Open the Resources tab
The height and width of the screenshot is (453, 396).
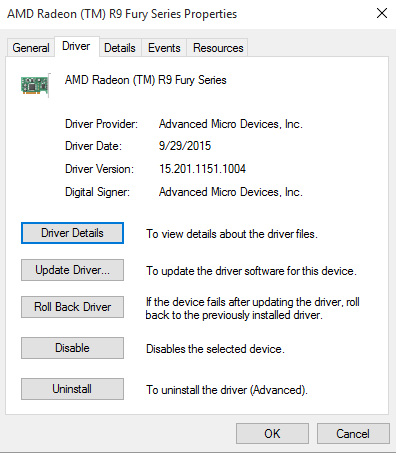point(218,48)
